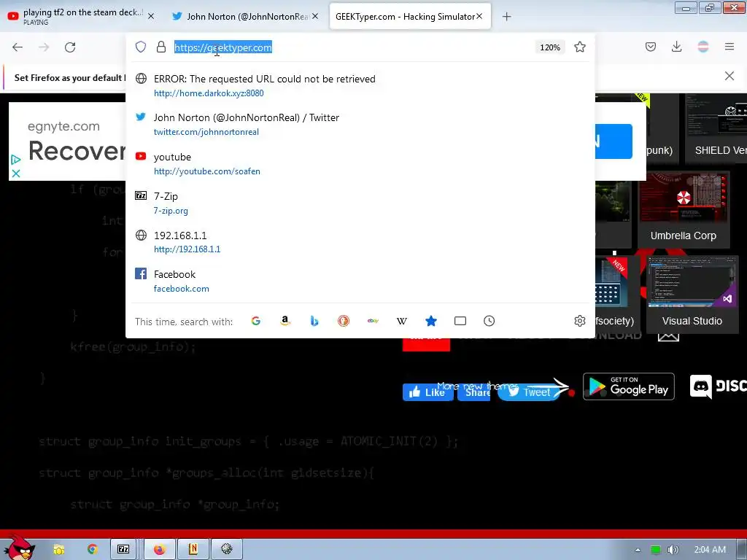Open the Firefox application menu

pyautogui.click(x=729, y=47)
